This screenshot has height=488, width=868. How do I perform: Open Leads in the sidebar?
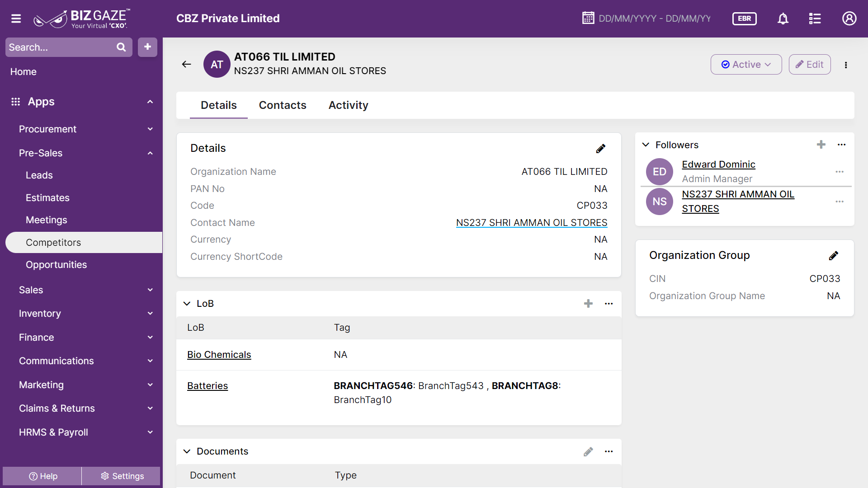(x=39, y=175)
